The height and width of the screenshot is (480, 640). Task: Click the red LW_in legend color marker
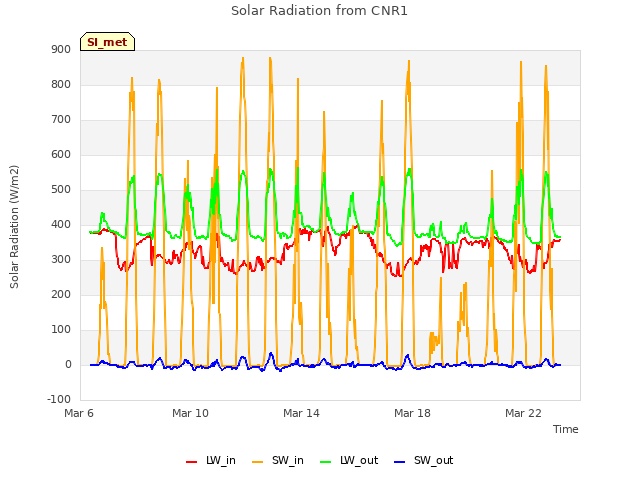point(191,462)
